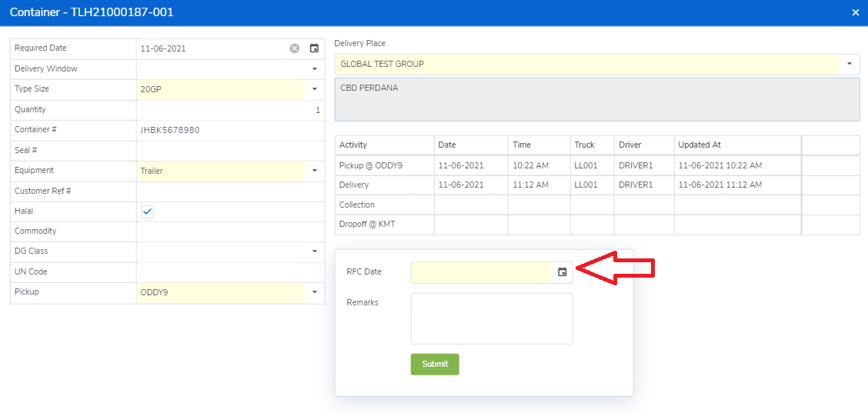
Task: Select the Pickup @ ODDY9 activity row
Action: point(385,165)
